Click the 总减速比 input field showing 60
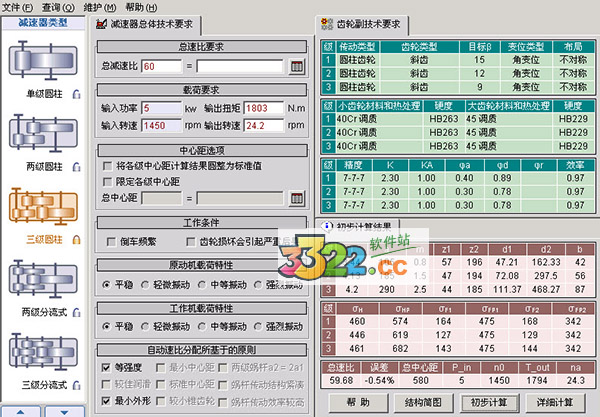The height and width of the screenshot is (417, 600). 161,67
